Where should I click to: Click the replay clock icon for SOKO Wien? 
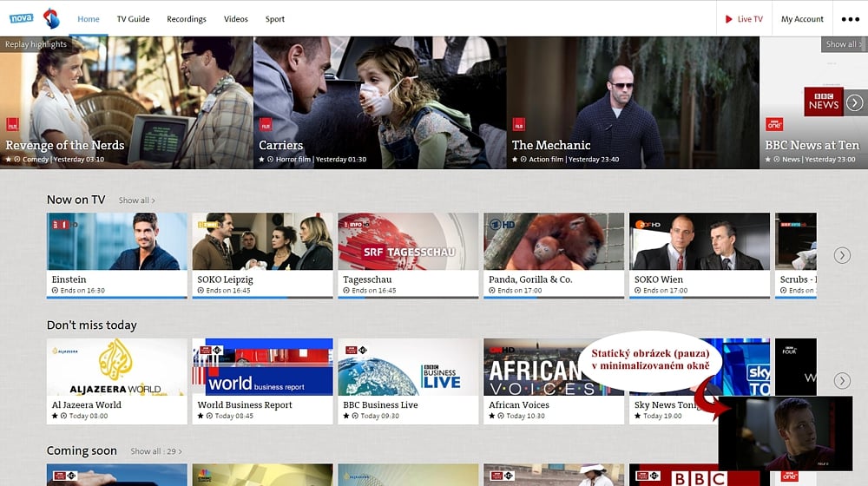[x=637, y=290]
